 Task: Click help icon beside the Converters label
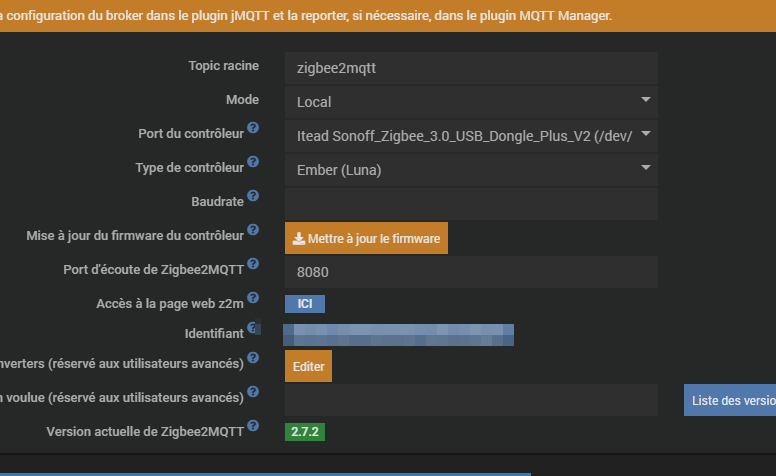point(253,358)
